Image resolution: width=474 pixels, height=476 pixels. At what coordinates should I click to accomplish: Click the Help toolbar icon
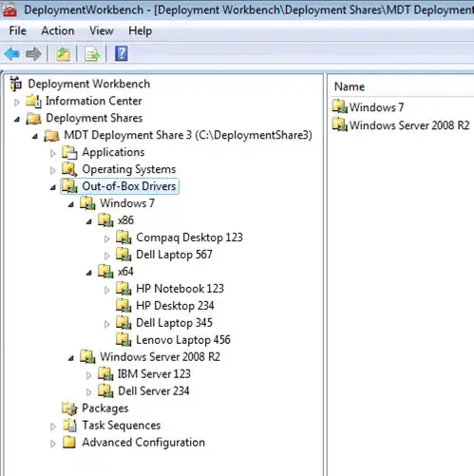122,53
